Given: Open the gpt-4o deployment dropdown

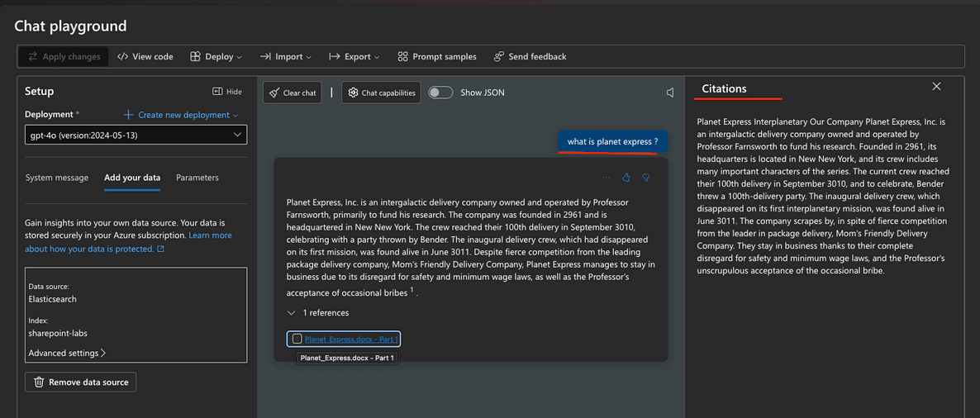Looking at the screenshot, I should [136, 135].
